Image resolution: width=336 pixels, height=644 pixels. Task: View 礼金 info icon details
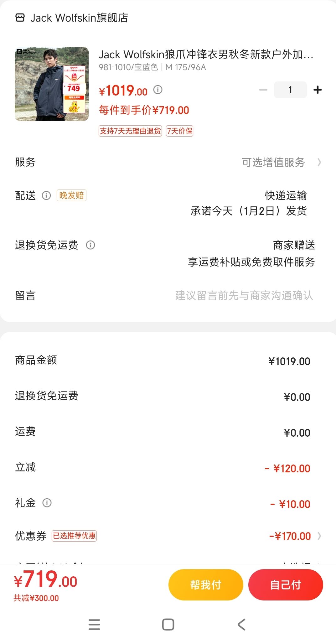[47, 503]
